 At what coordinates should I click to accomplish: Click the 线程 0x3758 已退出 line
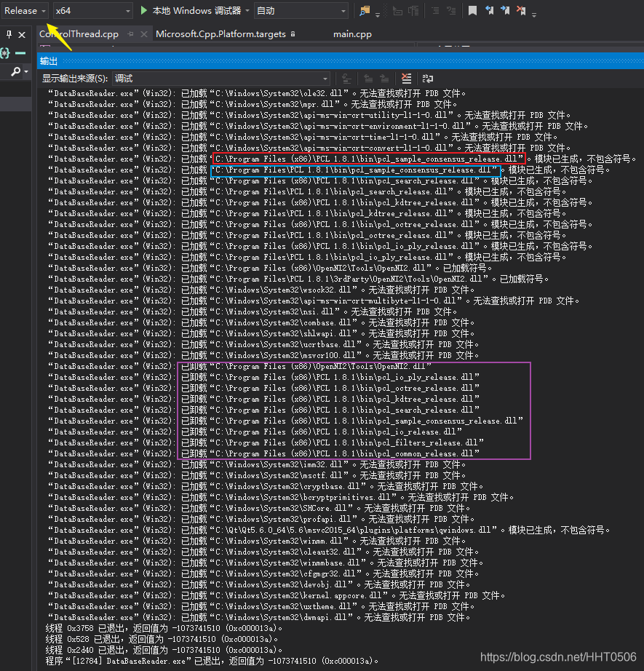point(164,628)
